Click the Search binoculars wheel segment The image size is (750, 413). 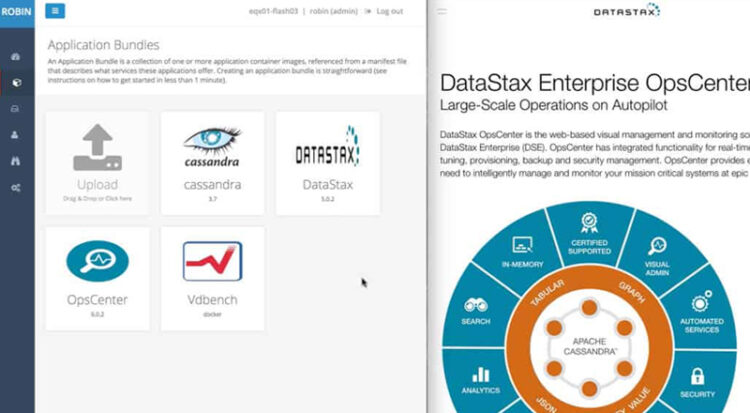tap(475, 311)
